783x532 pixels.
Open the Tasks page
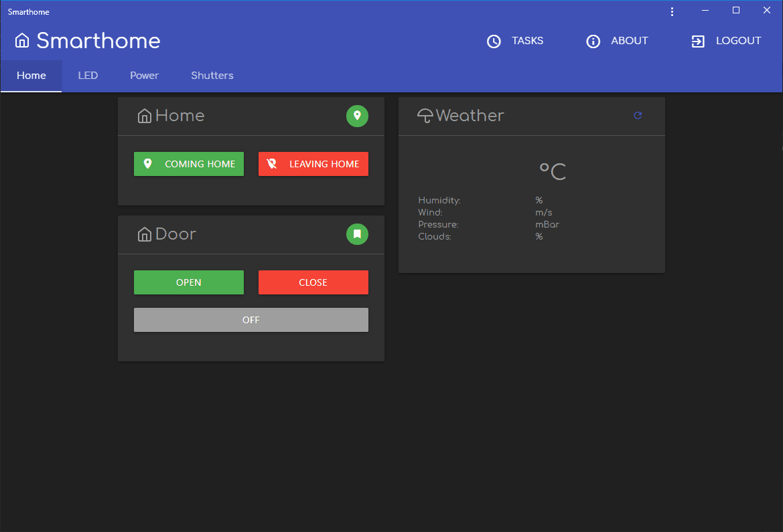point(515,41)
